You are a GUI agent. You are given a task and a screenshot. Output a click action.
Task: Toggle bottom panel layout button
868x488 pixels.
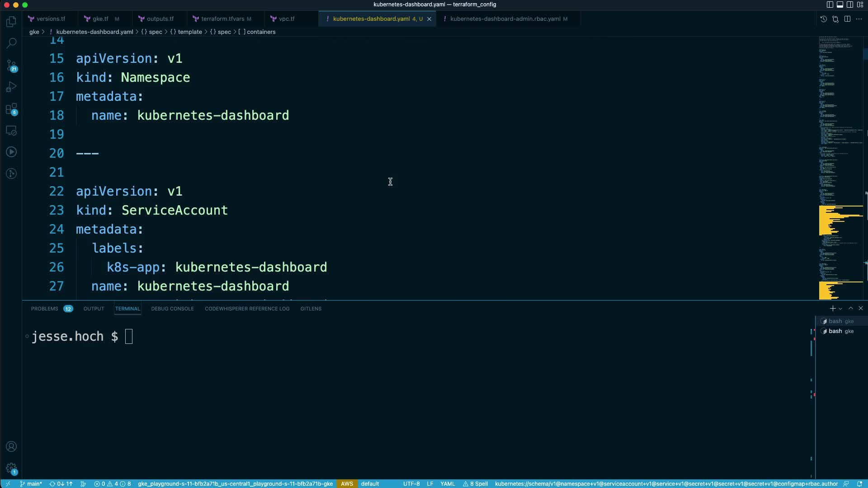(x=840, y=5)
